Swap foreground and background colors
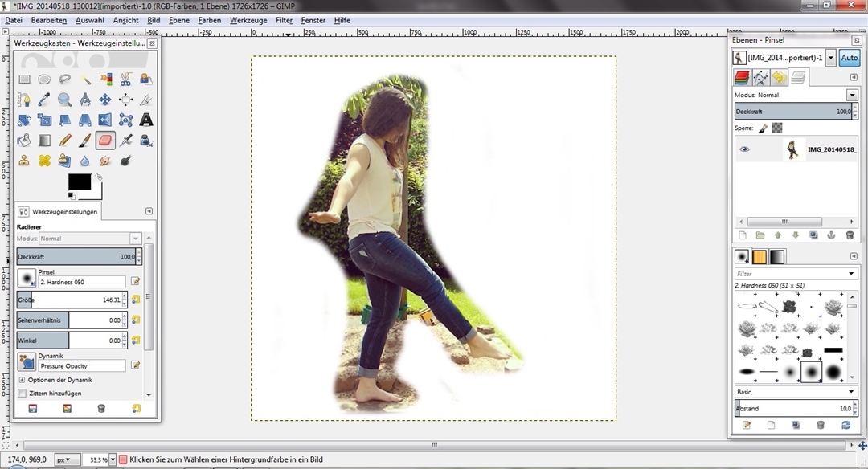The width and height of the screenshot is (868, 469). [99, 177]
